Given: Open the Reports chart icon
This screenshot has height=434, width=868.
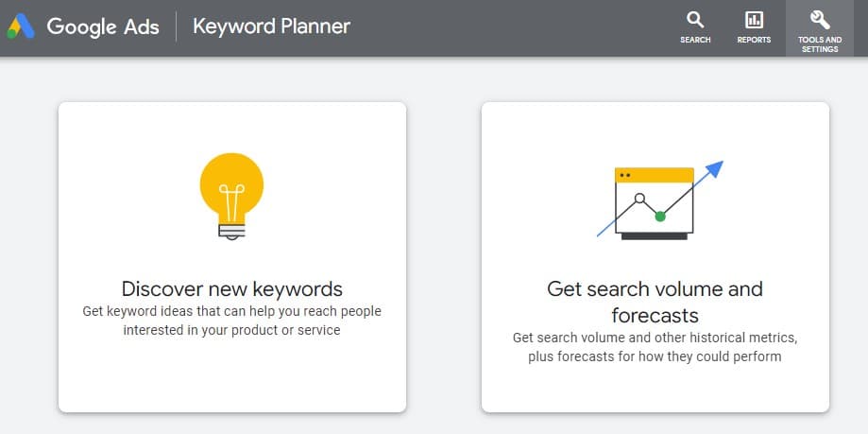Looking at the screenshot, I should (x=754, y=19).
